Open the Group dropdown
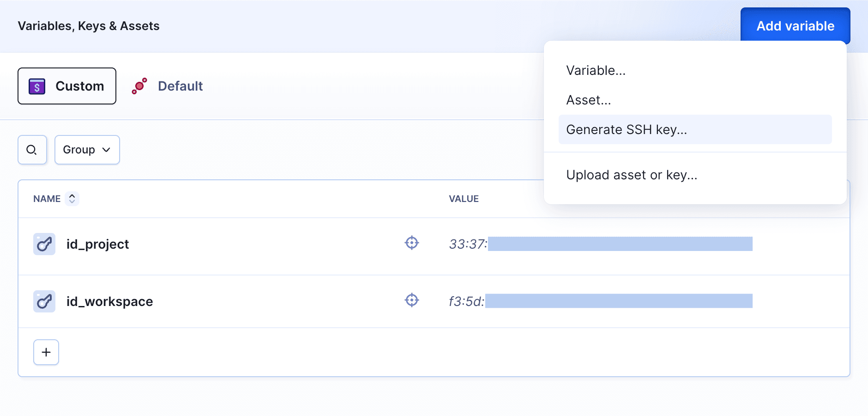The height and width of the screenshot is (416, 868). click(87, 149)
